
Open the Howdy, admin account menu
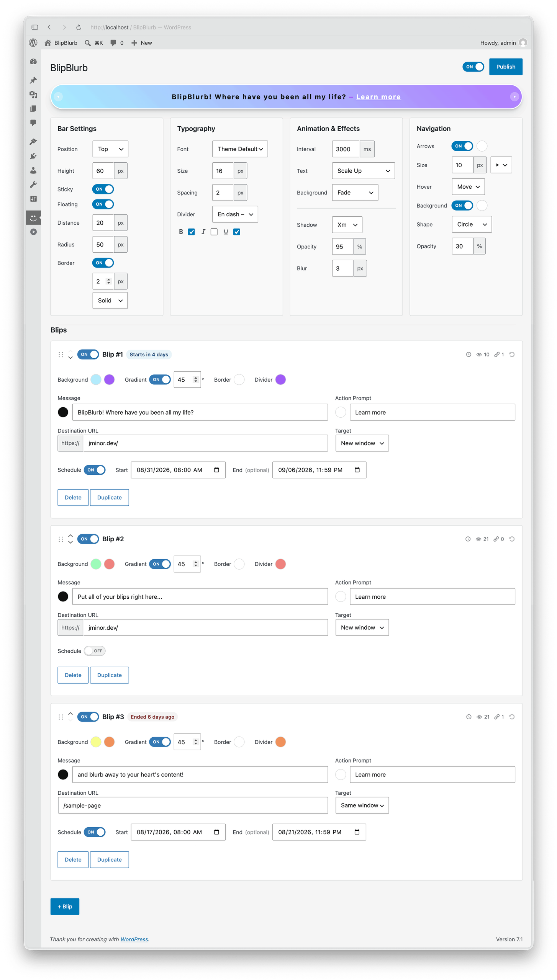point(503,43)
